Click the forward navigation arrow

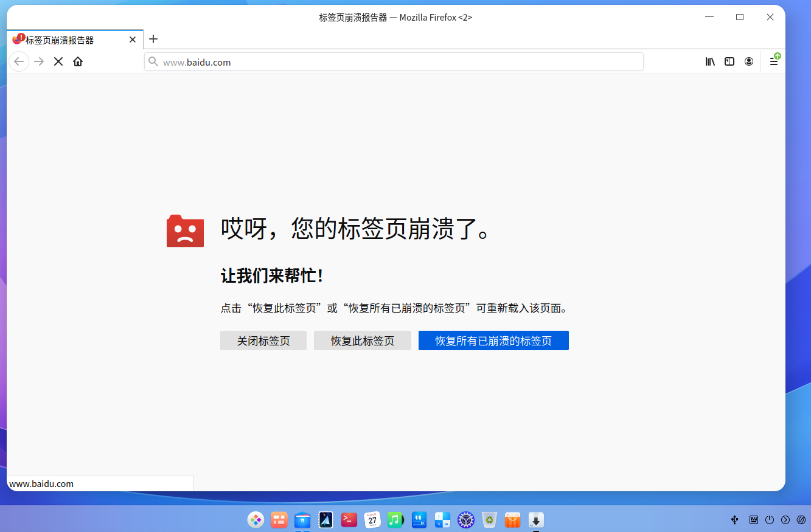[x=39, y=61]
